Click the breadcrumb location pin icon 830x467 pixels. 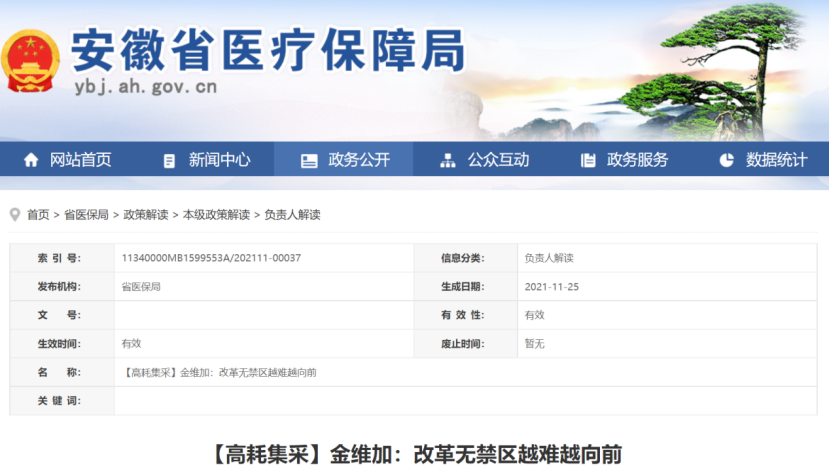pos(15,214)
